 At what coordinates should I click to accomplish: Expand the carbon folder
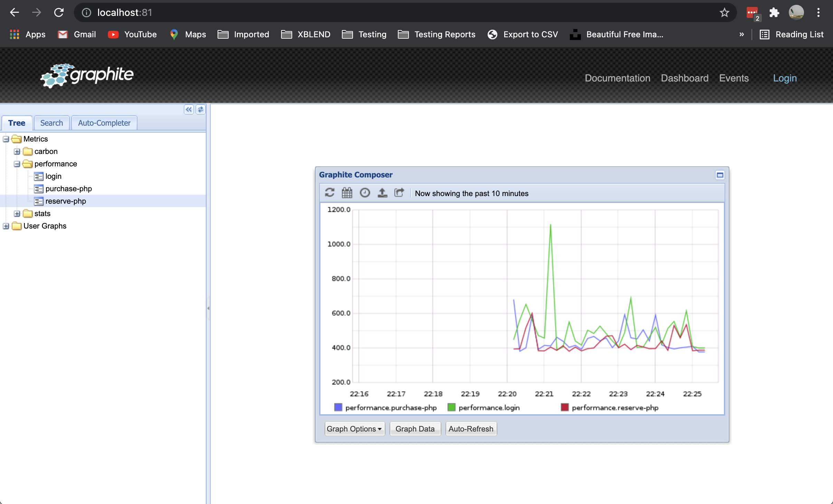[x=17, y=152]
